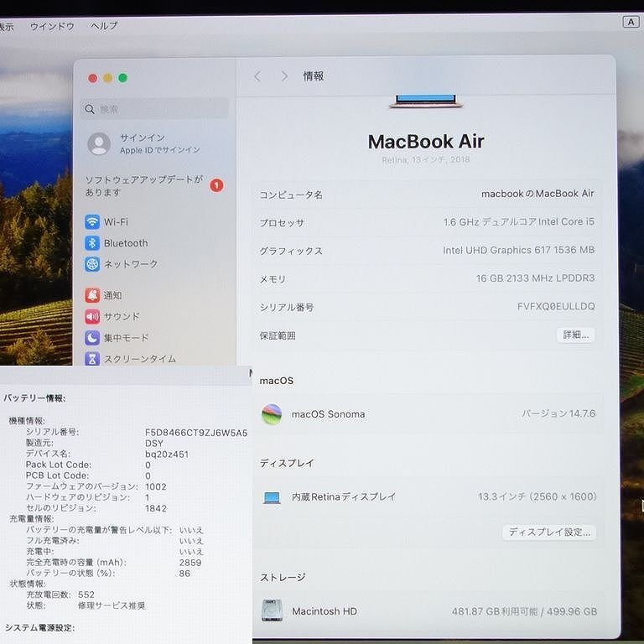Minimize window with yellow button
Image resolution: width=644 pixels, height=644 pixels.
(107, 78)
